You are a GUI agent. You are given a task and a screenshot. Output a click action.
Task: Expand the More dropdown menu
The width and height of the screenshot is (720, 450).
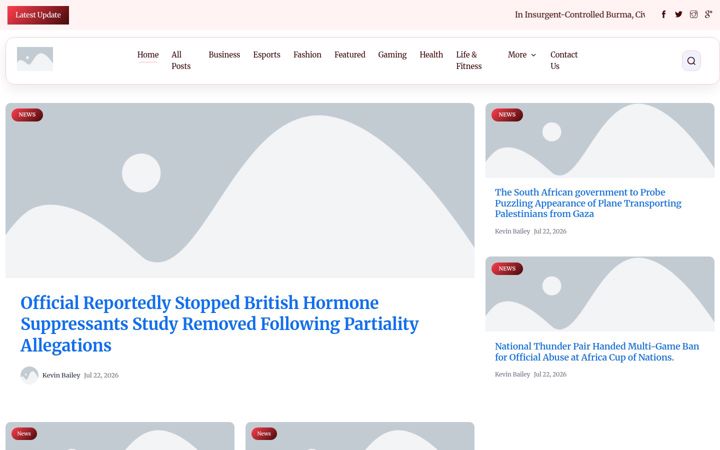point(522,55)
